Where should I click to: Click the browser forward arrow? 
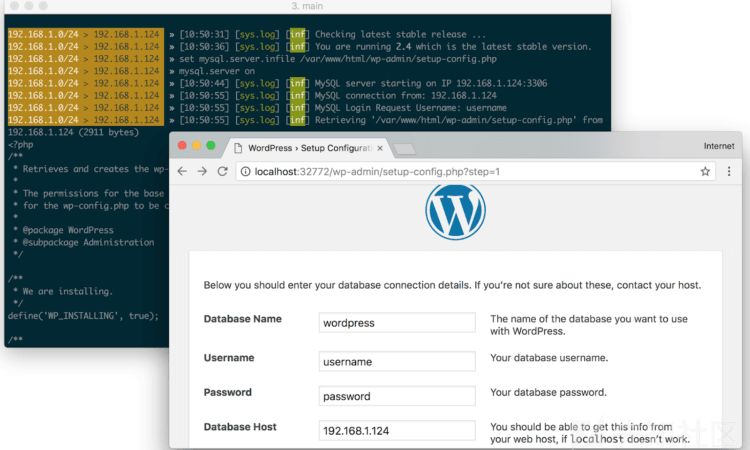203,171
